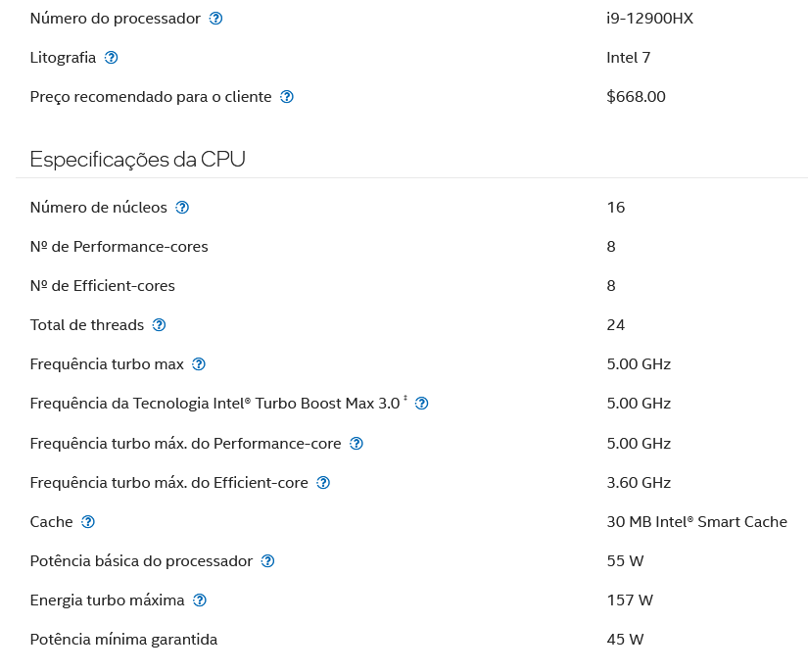
Task: Click question icon for Efficient-core turbo frequency
Action: (x=323, y=483)
